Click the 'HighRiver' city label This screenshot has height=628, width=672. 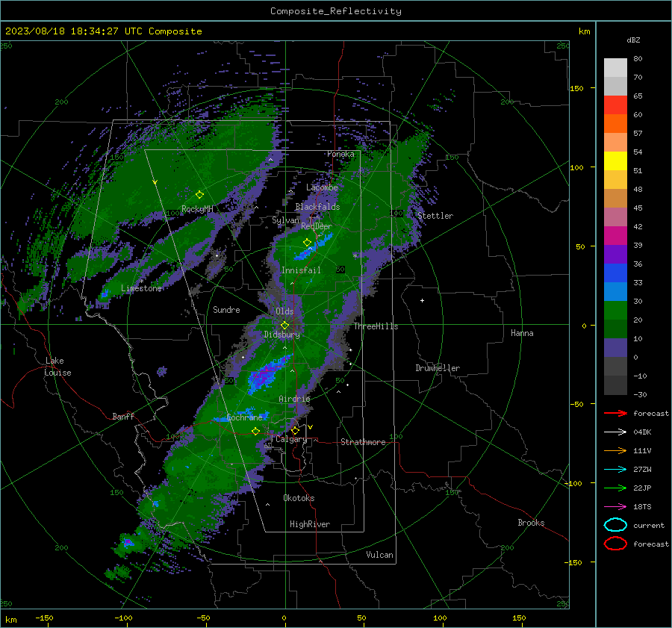coord(310,524)
